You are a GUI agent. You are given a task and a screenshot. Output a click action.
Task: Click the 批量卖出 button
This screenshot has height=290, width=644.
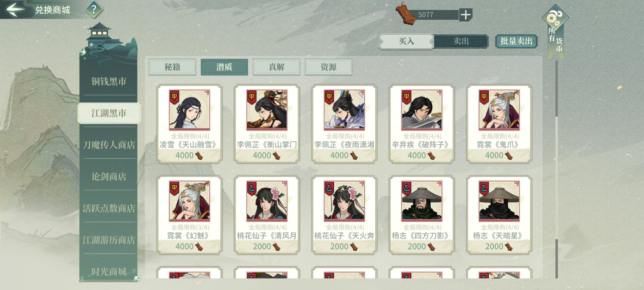(516, 41)
